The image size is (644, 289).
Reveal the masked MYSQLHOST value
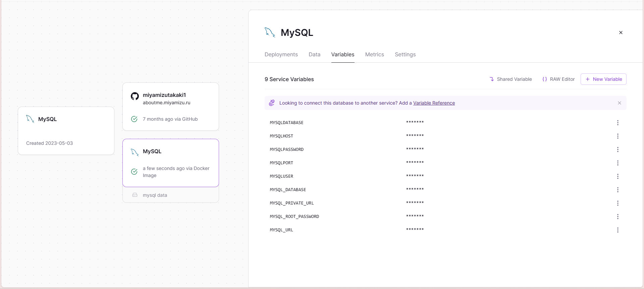click(x=415, y=136)
